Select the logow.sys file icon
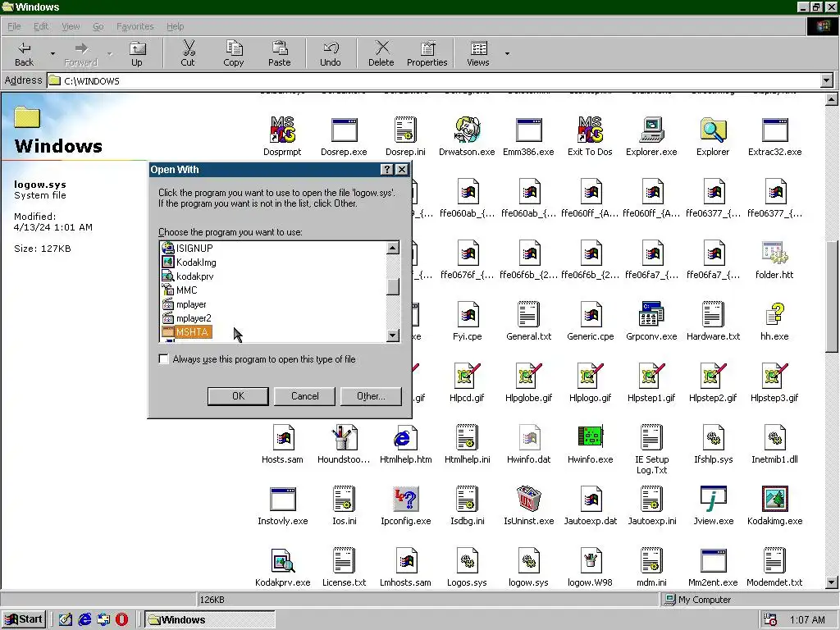The image size is (840, 630). [528, 560]
